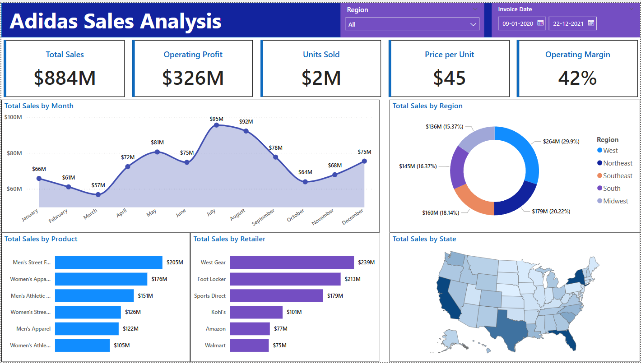Click the Kohl's $101M bar
The height and width of the screenshot is (364, 641).
pos(256,312)
